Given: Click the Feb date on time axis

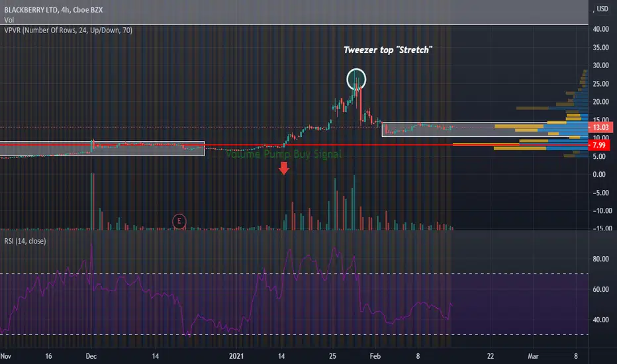Looking at the screenshot, I should click(x=375, y=356).
